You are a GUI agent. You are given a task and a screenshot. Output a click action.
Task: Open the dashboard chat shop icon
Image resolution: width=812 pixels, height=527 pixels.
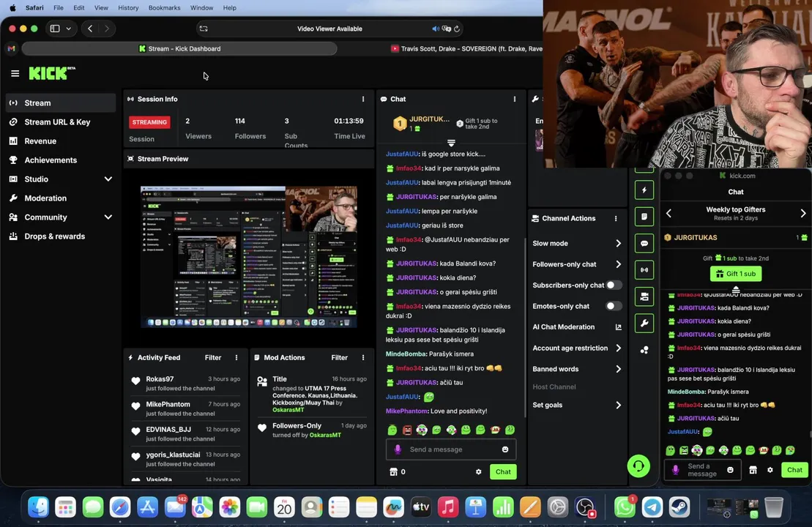(393, 471)
